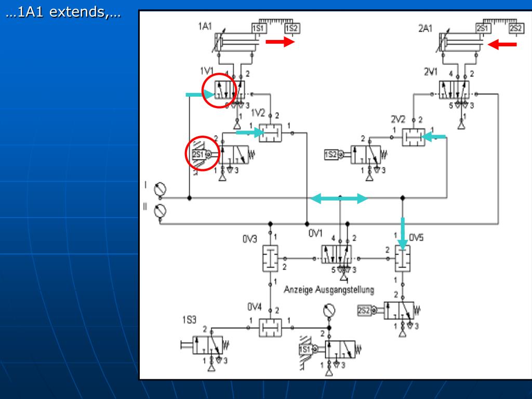Click the '1V1' label text

tap(206, 71)
